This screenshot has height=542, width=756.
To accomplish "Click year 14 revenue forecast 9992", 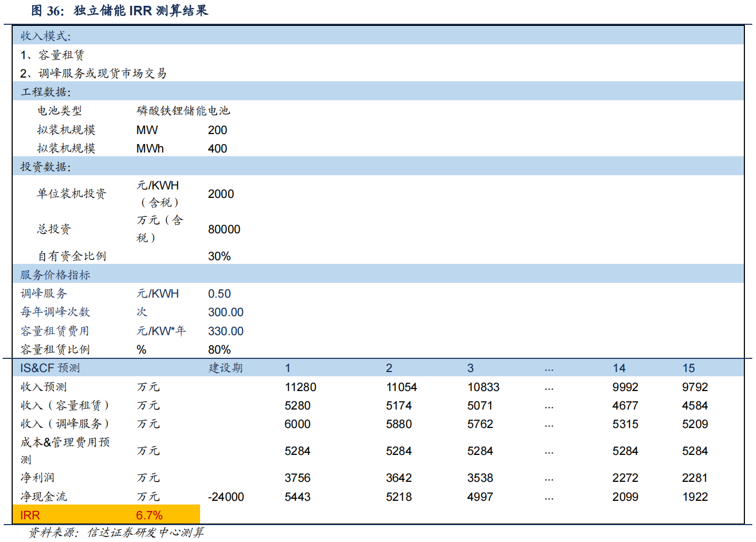I will [x=625, y=387].
